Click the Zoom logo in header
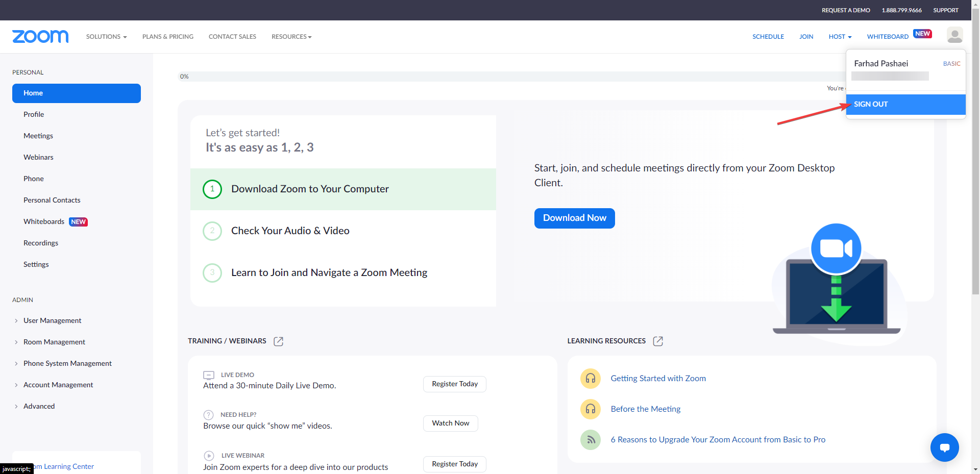The image size is (980, 474). click(40, 36)
